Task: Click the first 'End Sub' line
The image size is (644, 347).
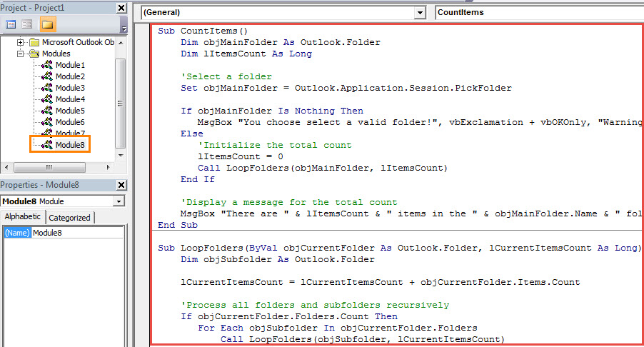Action: 178,225
